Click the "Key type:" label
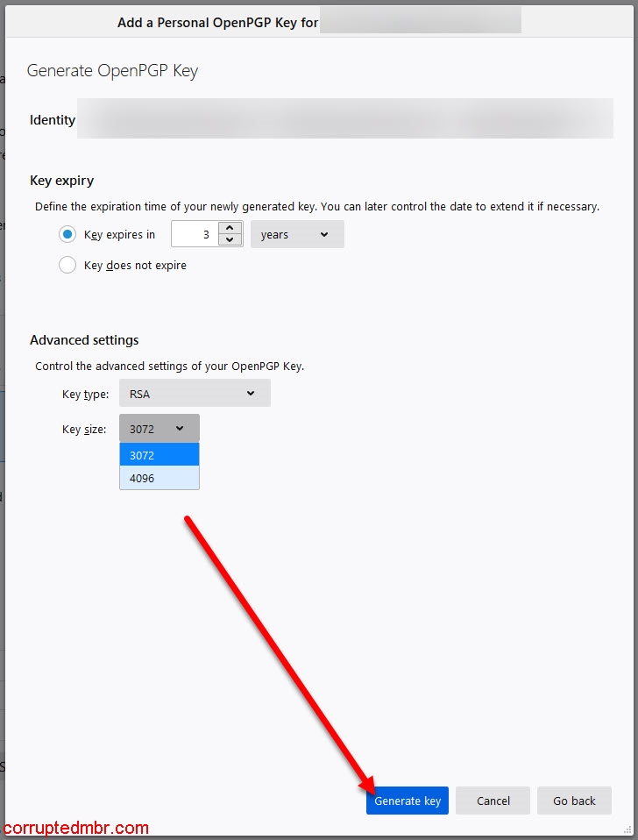The width and height of the screenshot is (638, 840). pyautogui.click(x=85, y=395)
